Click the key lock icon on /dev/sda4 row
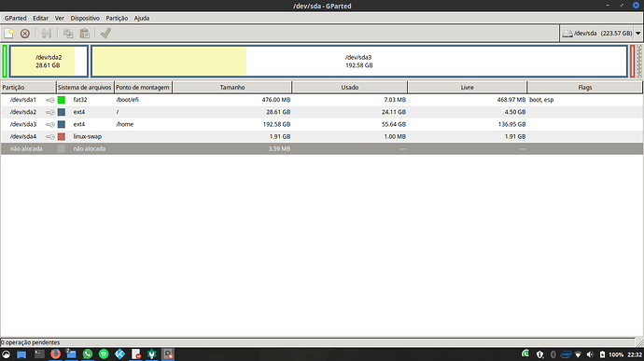The width and height of the screenshot is (644, 361). tap(50, 137)
